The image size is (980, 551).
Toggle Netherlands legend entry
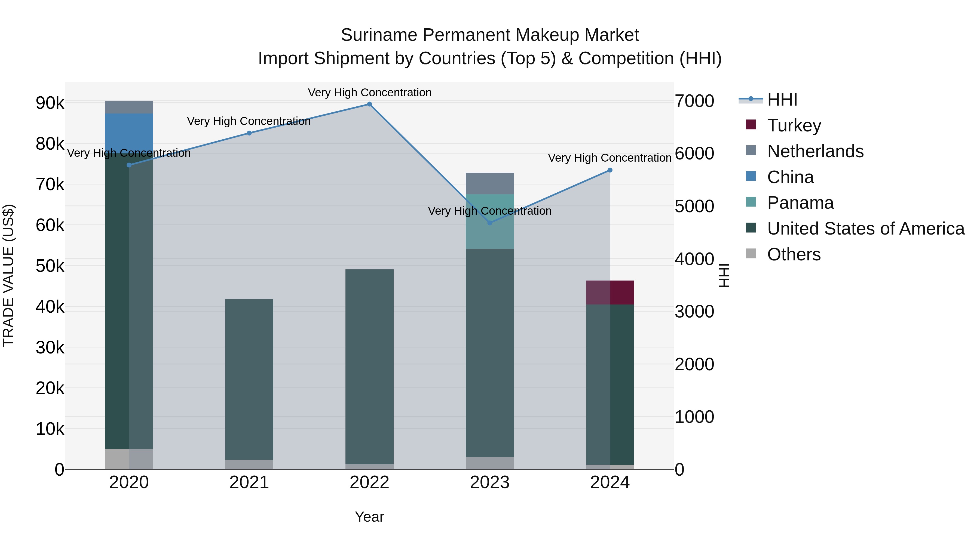click(x=805, y=151)
